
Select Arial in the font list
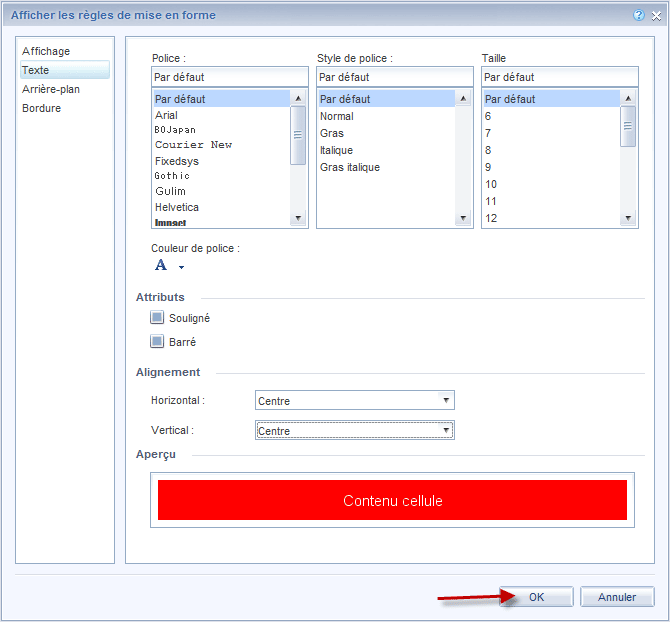click(221, 115)
